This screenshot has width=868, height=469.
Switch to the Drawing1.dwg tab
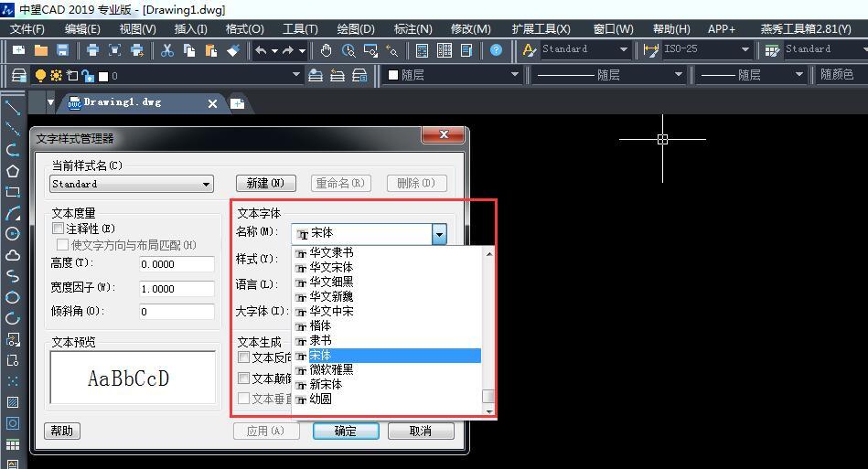click(x=143, y=103)
